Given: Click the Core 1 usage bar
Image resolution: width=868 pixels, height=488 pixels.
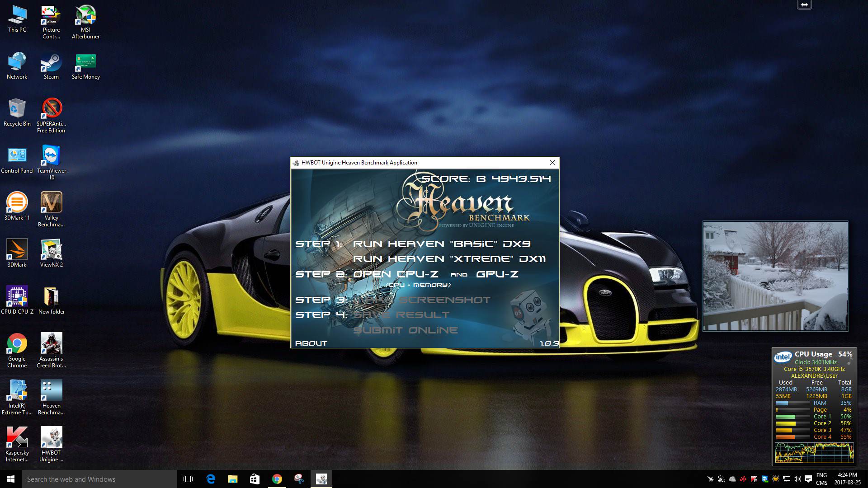Looking at the screenshot, I should point(793,417).
